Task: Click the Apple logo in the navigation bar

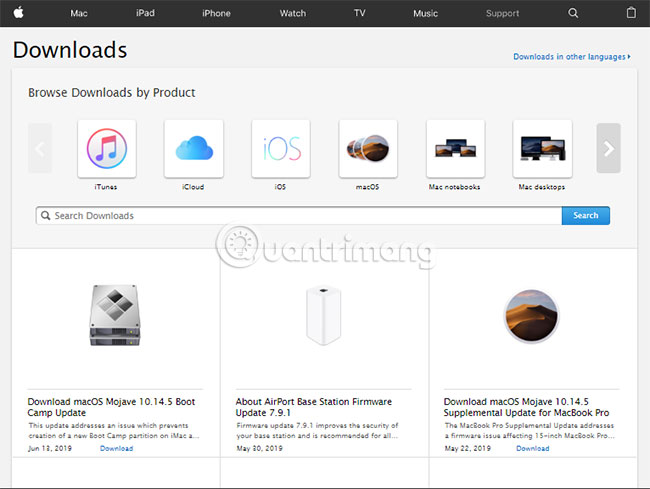Action: (18, 13)
